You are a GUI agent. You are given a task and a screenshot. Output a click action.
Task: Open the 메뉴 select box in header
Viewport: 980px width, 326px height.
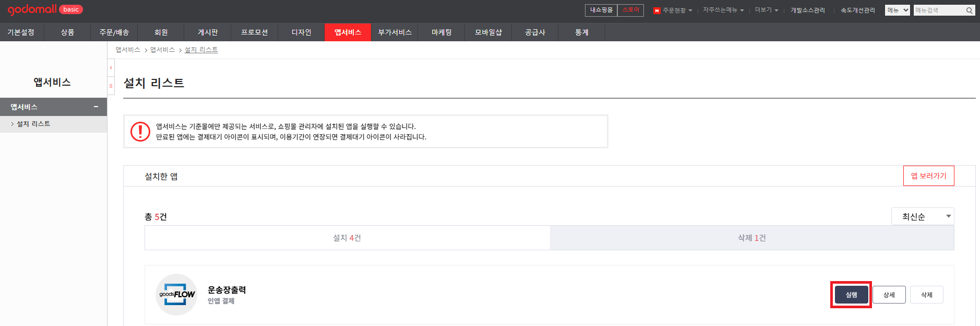[897, 10]
